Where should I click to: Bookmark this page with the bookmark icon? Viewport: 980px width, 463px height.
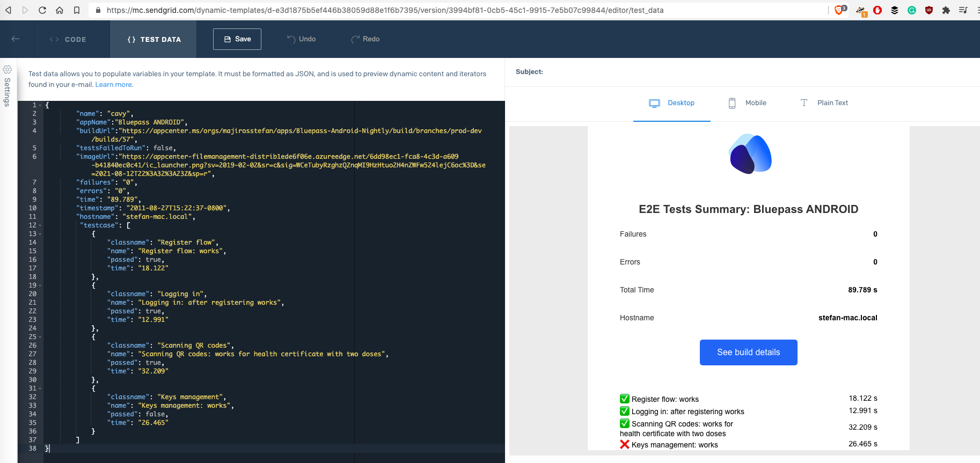(x=77, y=10)
